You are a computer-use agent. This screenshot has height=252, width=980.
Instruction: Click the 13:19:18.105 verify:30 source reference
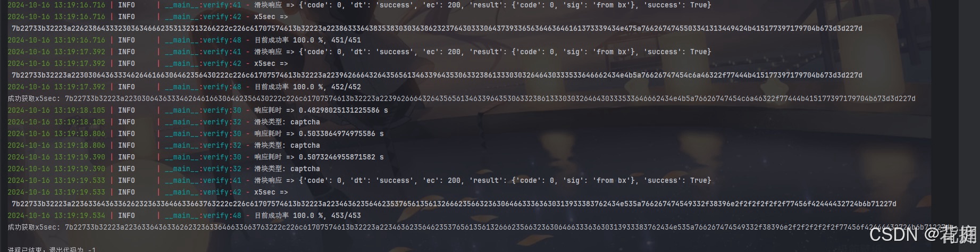(x=203, y=110)
